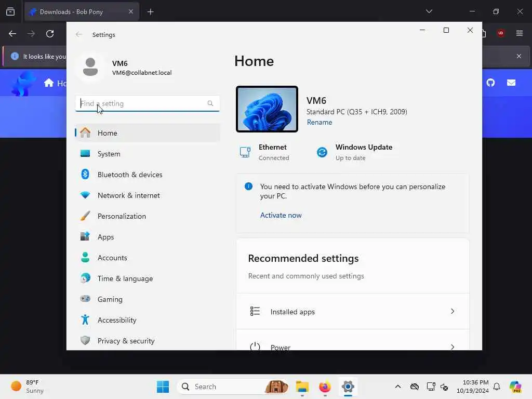Open Ethernet Connected status

264,152
